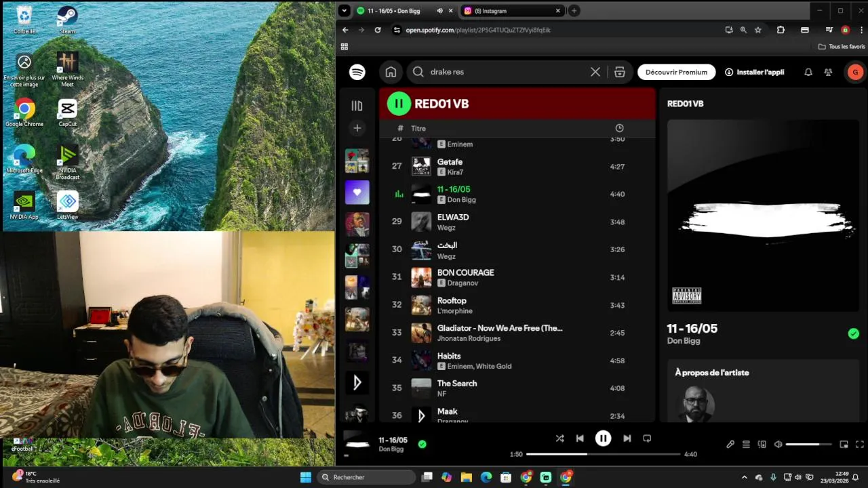Skip to previous track

pyautogui.click(x=580, y=439)
